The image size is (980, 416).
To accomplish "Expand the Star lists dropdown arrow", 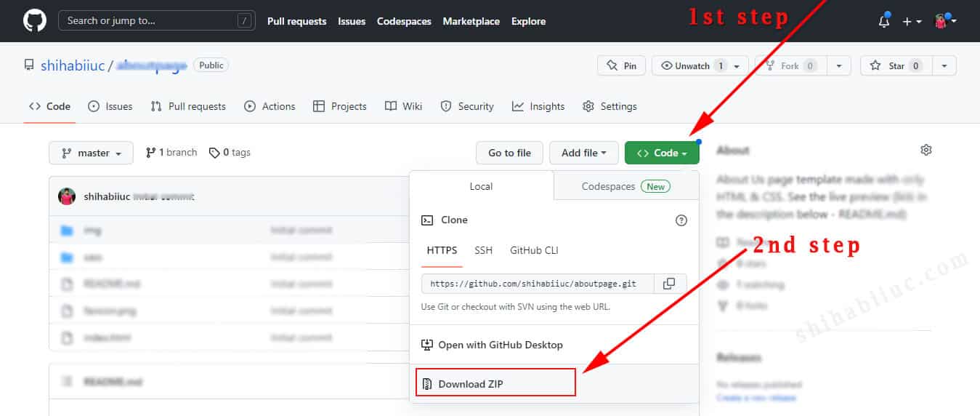I will [944, 65].
